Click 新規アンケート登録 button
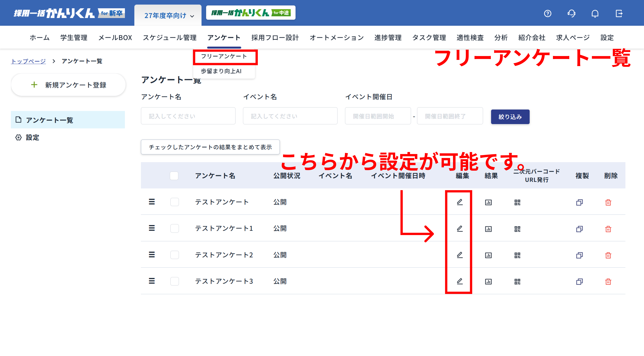The image size is (644, 356). [68, 85]
